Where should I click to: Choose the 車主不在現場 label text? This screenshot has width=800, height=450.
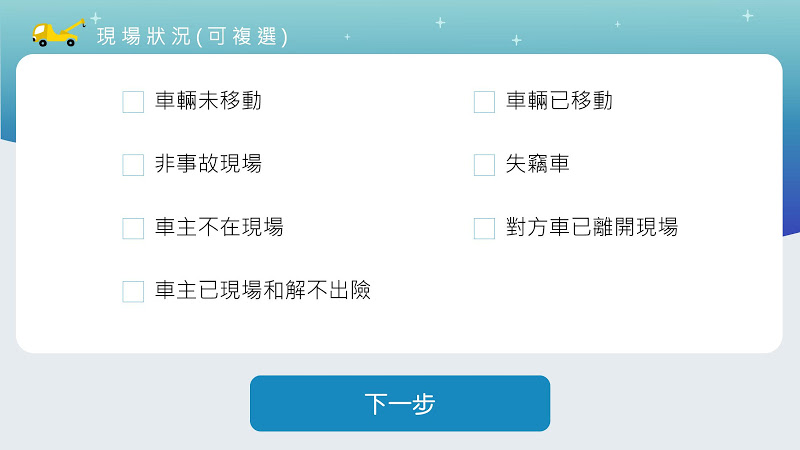(x=219, y=227)
